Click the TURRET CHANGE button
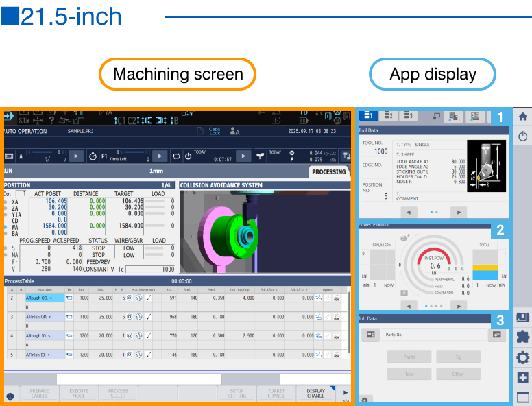The width and height of the screenshot is (532, 406). [x=276, y=394]
